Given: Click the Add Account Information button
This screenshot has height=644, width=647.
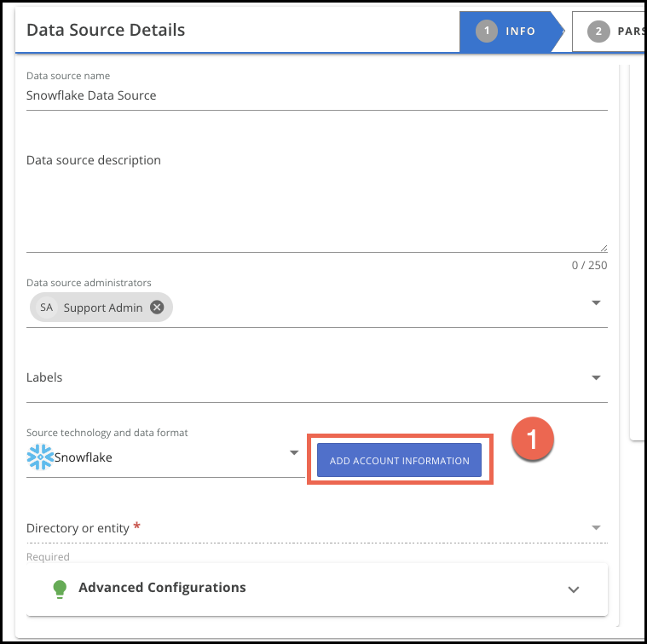Looking at the screenshot, I should 399,461.
